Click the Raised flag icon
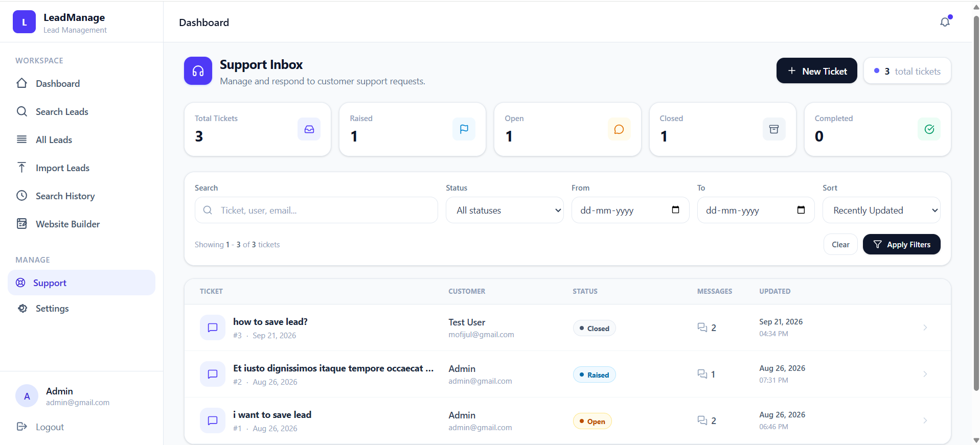This screenshot has height=445, width=980. (464, 129)
